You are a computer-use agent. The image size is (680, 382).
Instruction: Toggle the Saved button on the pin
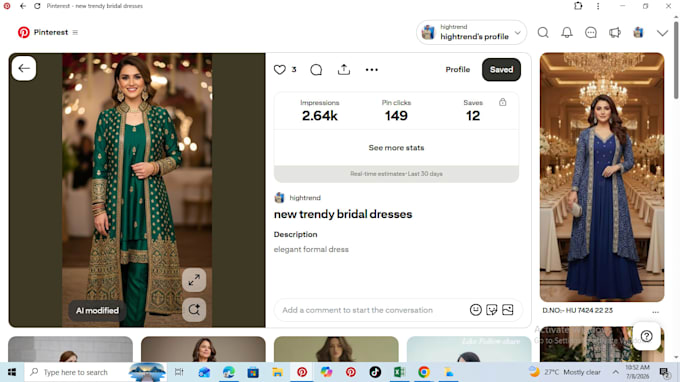[501, 70]
